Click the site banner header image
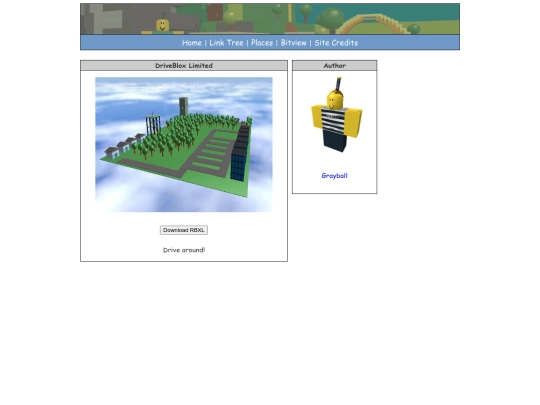 click(x=270, y=19)
